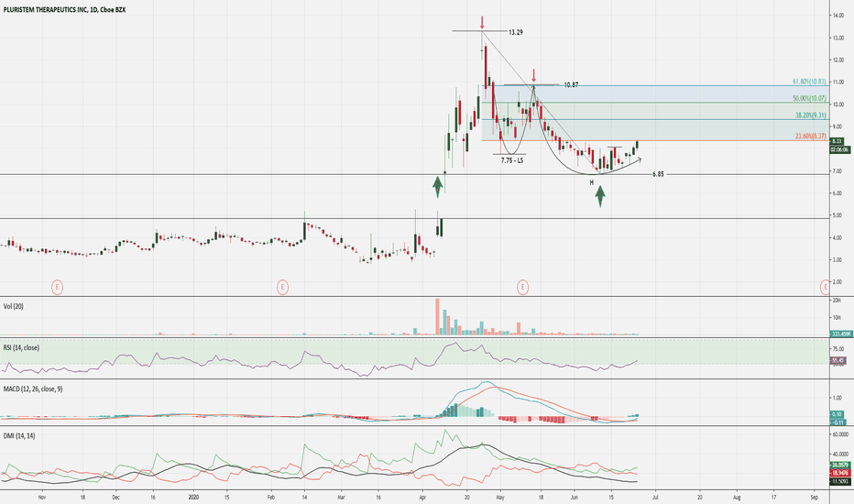The width and height of the screenshot is (854, 504).
Task: Click the earnings E marker above Nov
Action: [57, 287]
